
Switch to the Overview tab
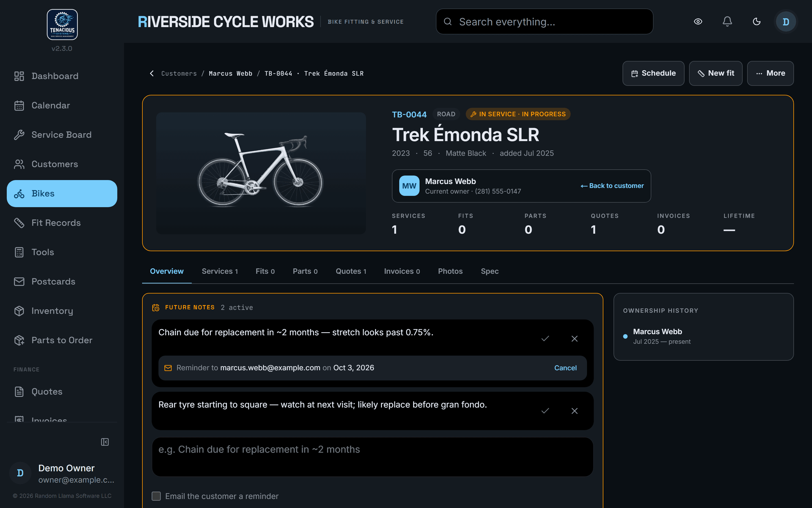[166, 271]
